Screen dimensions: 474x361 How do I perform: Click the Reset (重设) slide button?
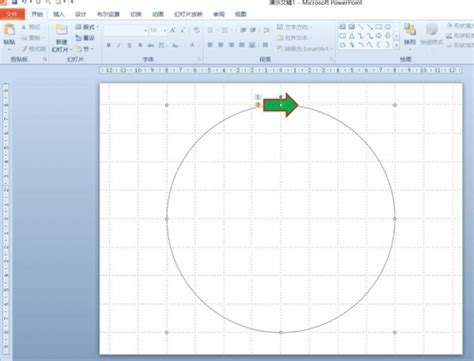coord(85,38)
